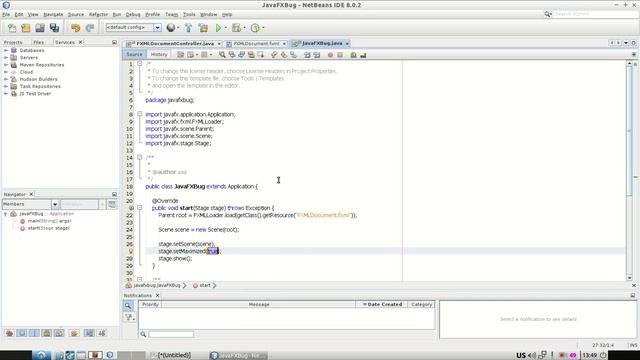Click the light bulb hint on line 27
This screenshot has height=360, width=640.
(x=131, y=251)
